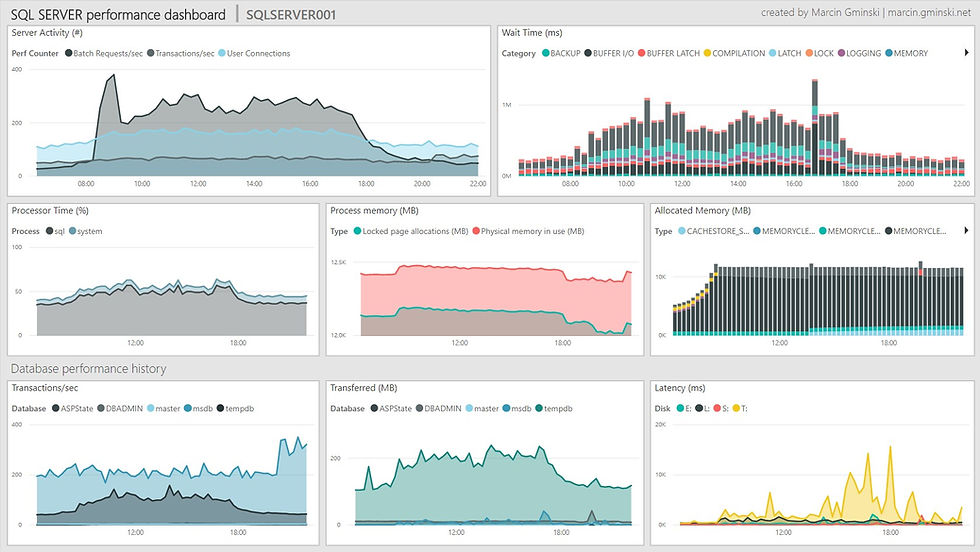980x552 pixels.
Task: Click the Transferred (MB) chart title
Action: pos(364,388)
